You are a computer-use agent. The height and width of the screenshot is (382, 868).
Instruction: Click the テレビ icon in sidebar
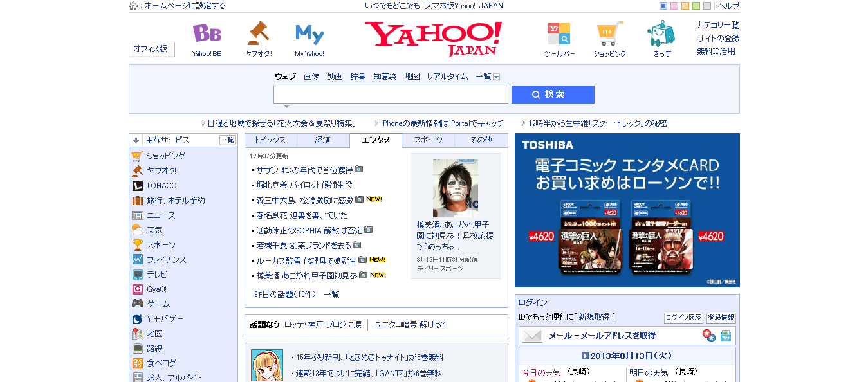pyautogui.click(x=137, y=274)
